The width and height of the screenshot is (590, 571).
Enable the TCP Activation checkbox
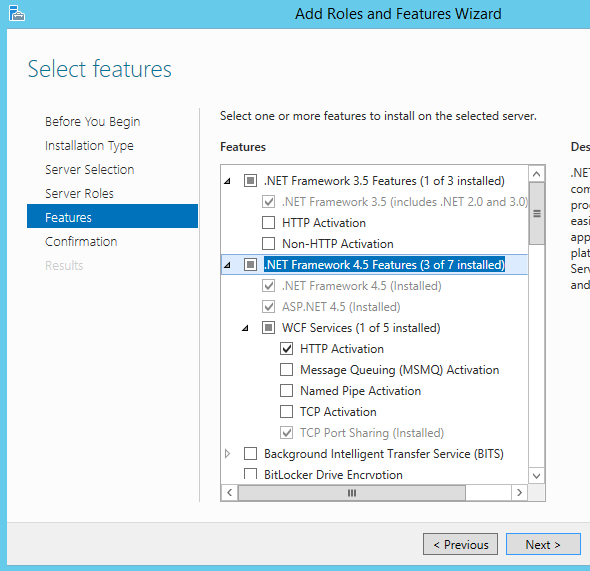point(286,412)
